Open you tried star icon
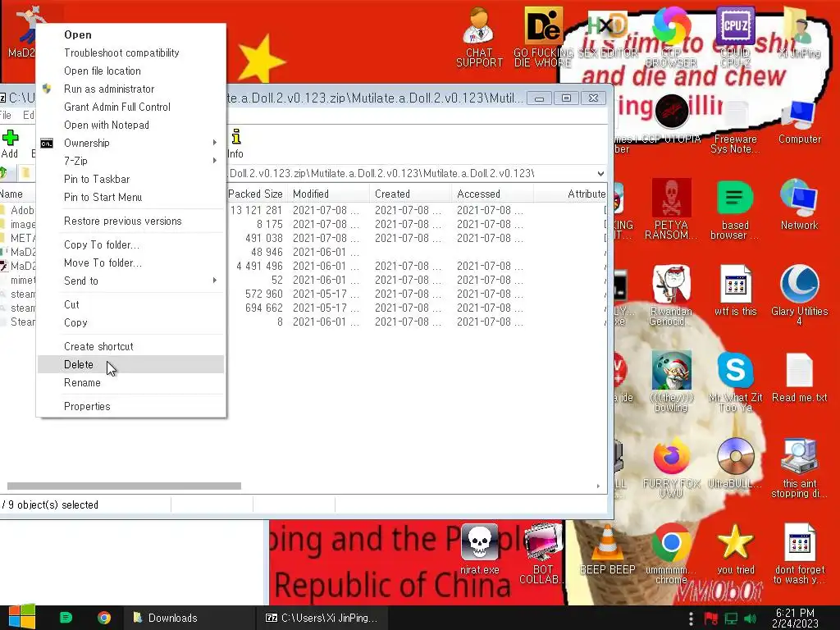 pos(736,549)
